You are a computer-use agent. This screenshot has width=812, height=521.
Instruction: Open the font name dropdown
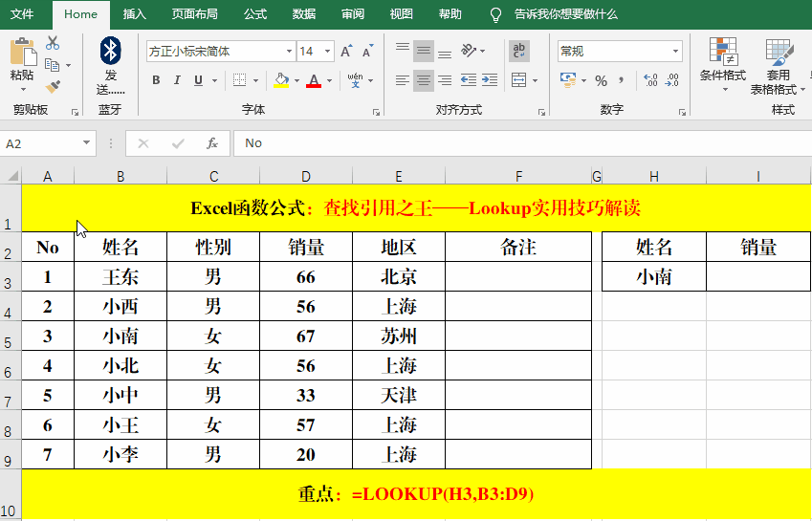pos(289,52)
